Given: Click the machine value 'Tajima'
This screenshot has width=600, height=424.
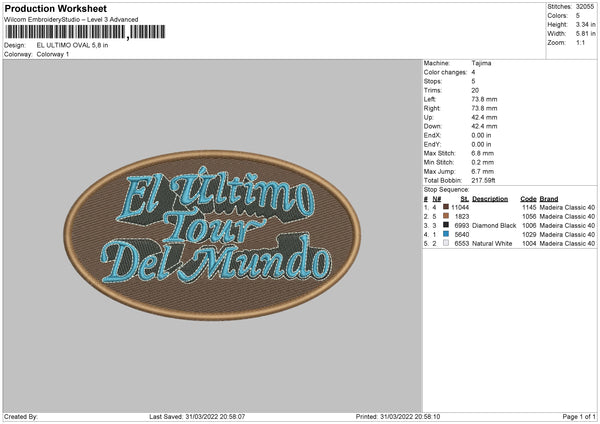Looking at the screenshot, I should 481,63.
